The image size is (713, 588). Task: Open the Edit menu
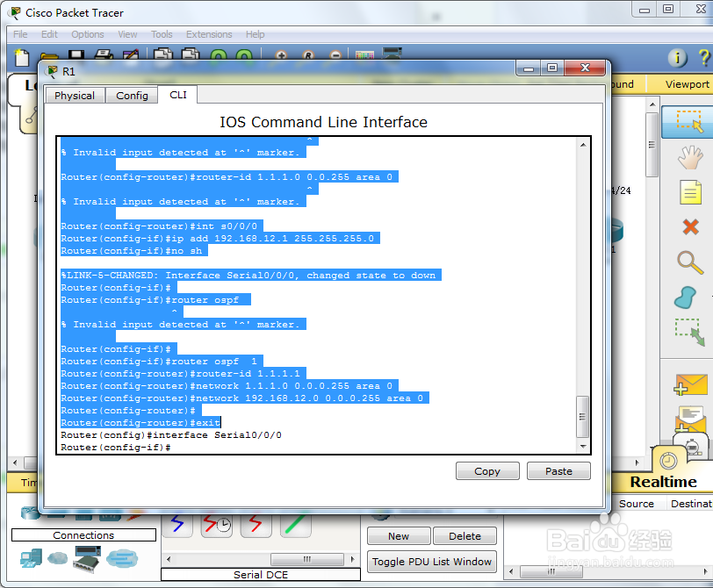point(49,34)
